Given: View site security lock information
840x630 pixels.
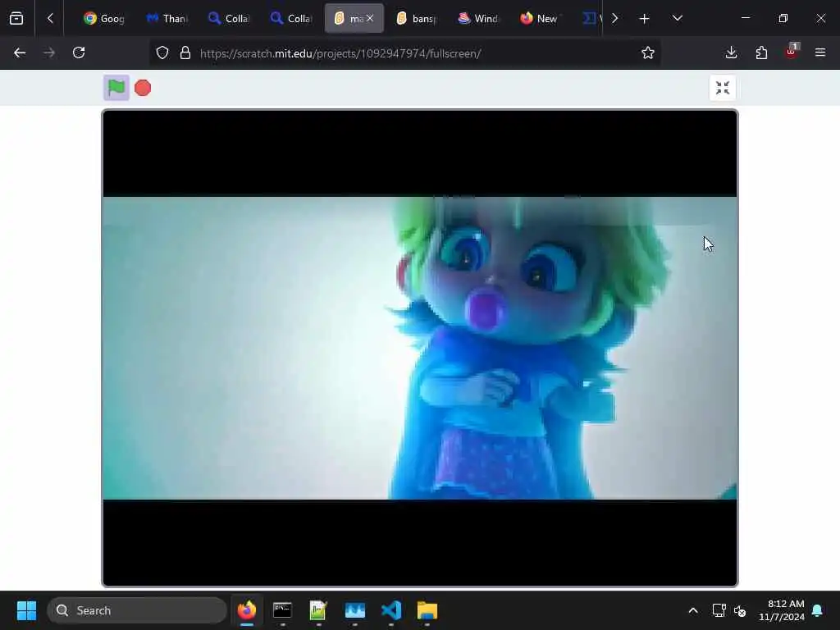Looking at the screenshot, I should (185, 53).
